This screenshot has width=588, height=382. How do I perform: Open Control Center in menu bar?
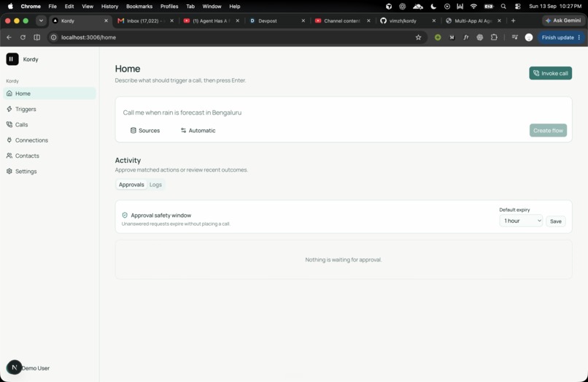(517, 6)
